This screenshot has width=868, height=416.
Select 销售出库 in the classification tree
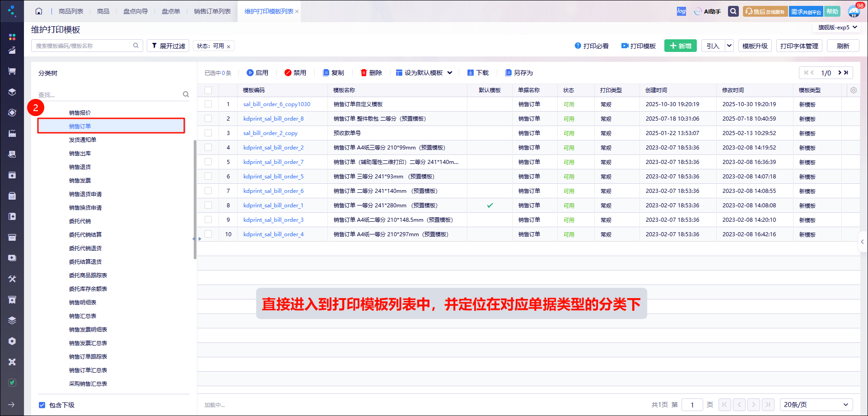click(80, 153)
